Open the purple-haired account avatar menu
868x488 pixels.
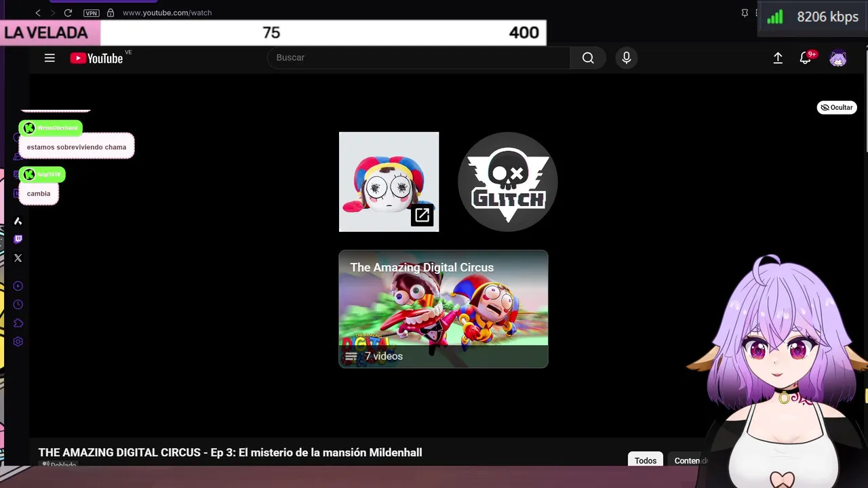point(838,58)
